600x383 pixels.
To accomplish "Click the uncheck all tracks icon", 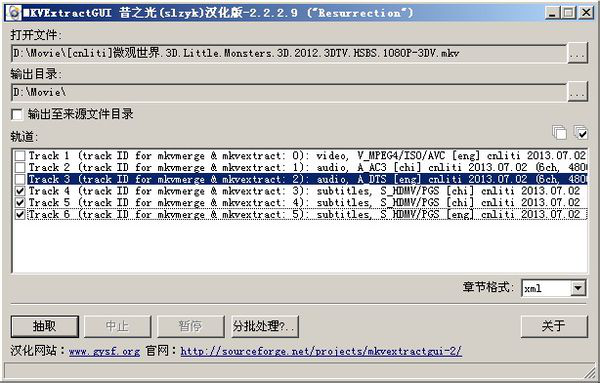I will pos(559,133).
